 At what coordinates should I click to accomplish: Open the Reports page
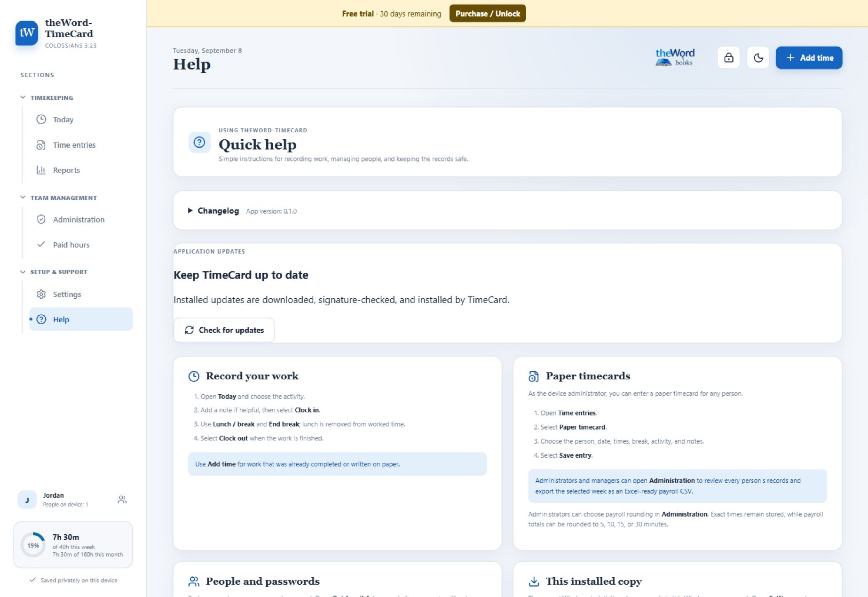click(x=81, y=170)
